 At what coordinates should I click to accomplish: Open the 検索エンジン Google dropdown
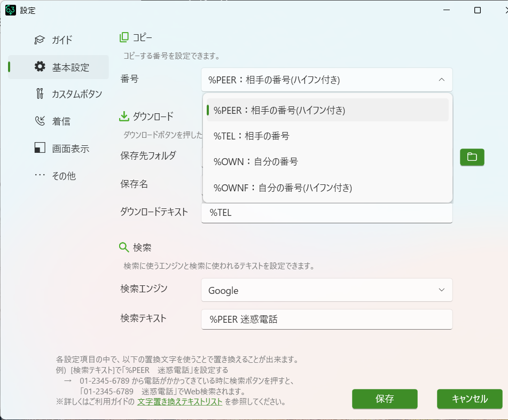coord(326,290)
